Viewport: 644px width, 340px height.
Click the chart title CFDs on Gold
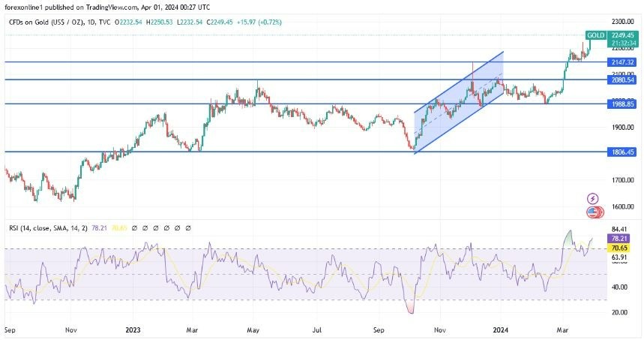coord(59,23)
